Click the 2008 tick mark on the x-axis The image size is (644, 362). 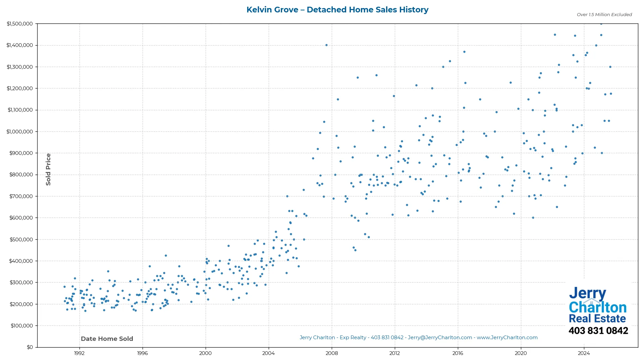[x=331, y=349]
